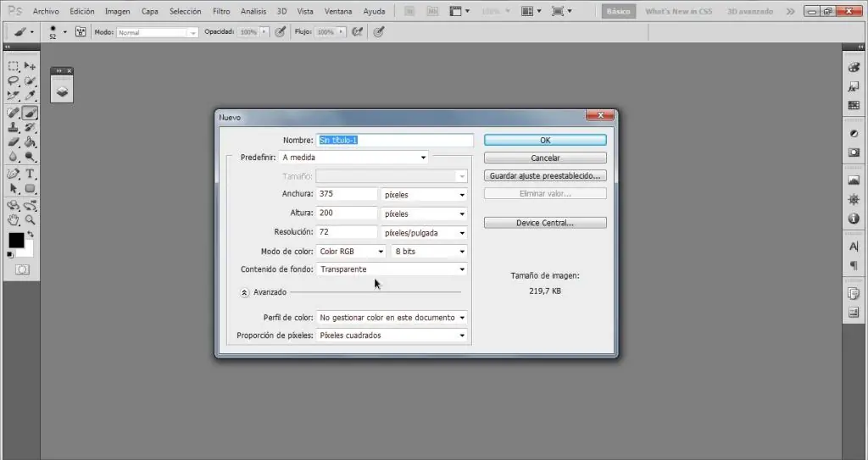The height and width of the screenshot is (460, 868).
Task: Select the Clone Stamp tool
Action: coord(14,127)
